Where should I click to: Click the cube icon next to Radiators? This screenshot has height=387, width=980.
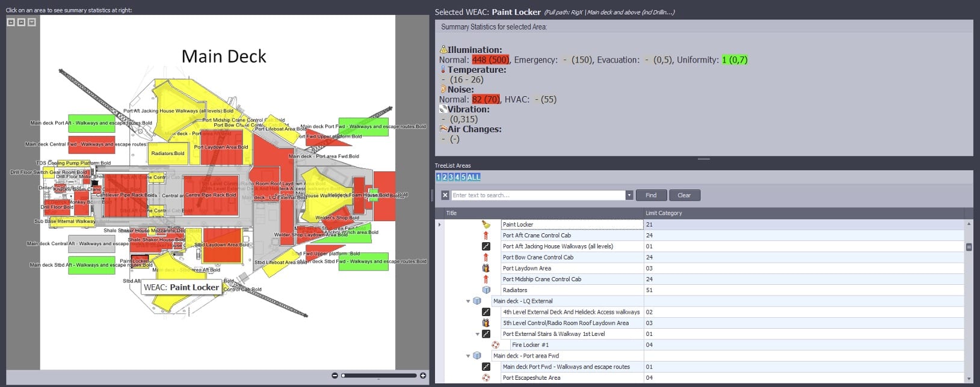(486, 290)
